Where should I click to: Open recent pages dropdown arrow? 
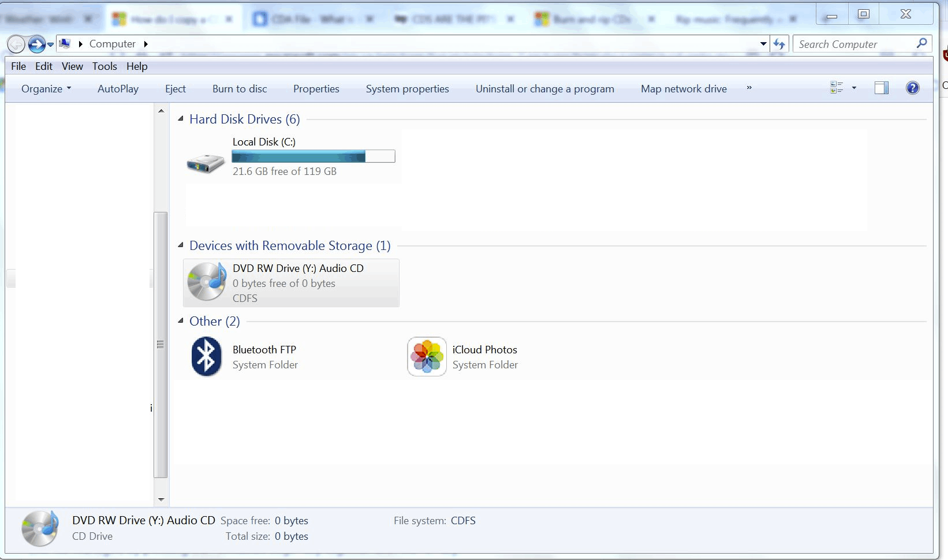click(x=51, y=44)
